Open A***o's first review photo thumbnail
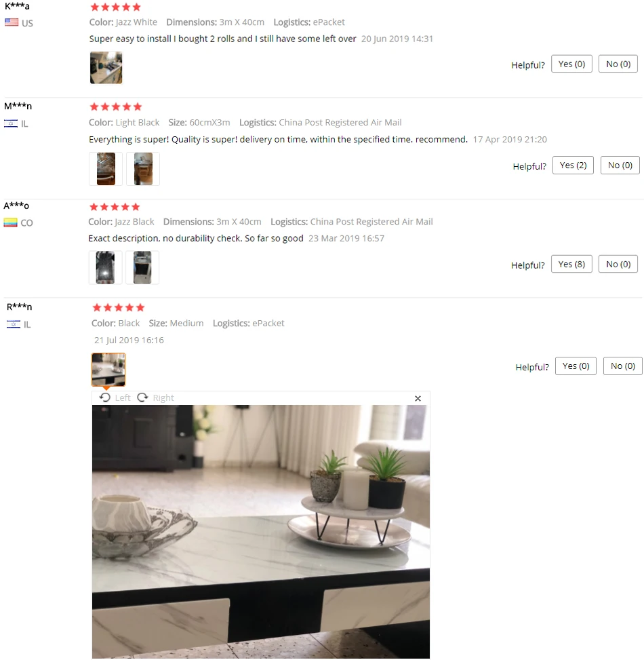Image resolution: width=644 pixels, height=660 pixels. click(105, 268)
